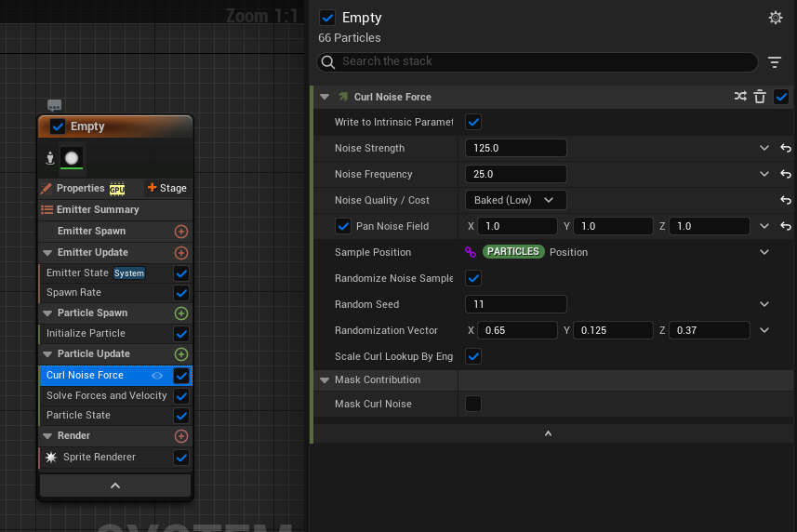Add a module to Emitter Spawn
Screen dimensions: 797x532
coord(181,232)
